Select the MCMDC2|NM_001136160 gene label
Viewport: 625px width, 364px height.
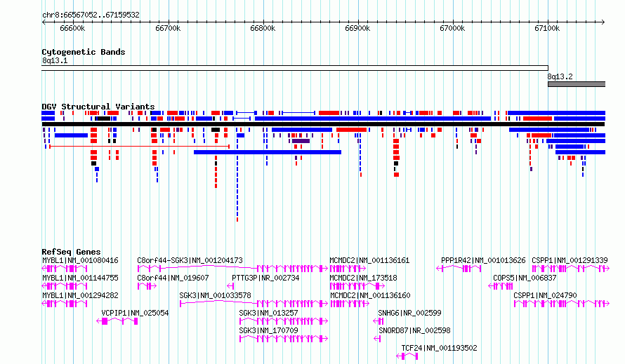(x=370, y=295)
